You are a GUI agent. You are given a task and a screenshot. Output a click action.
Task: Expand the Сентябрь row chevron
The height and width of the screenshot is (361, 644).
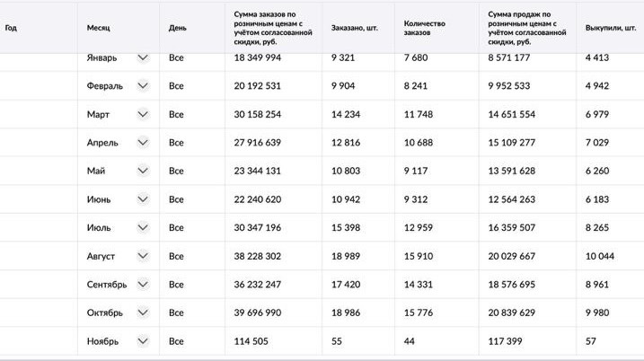coord(143,284)
